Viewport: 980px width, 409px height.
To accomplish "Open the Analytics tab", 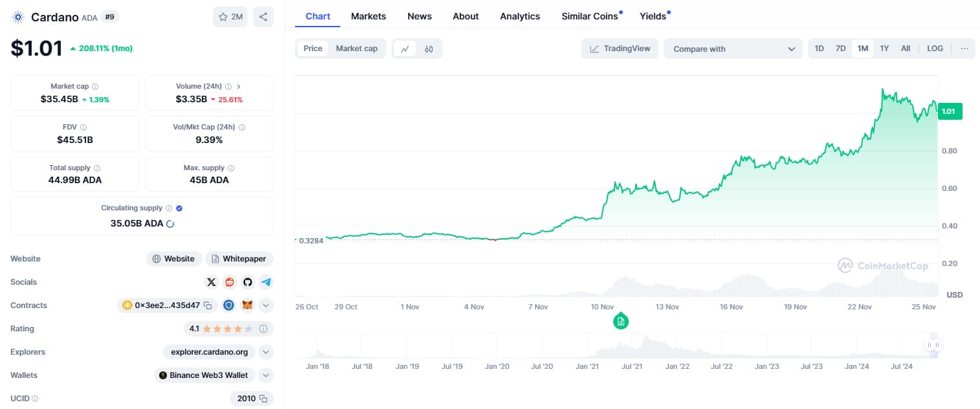I will coord(520,16).
